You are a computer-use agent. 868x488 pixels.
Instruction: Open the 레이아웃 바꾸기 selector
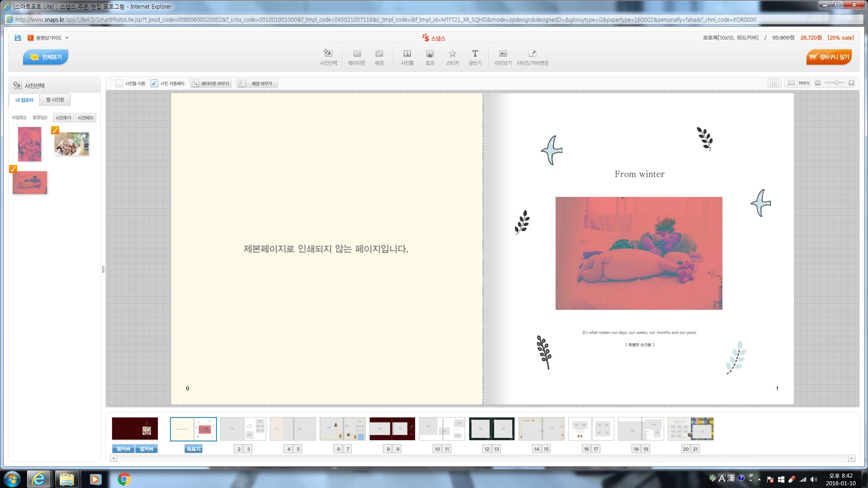point(211,84)
